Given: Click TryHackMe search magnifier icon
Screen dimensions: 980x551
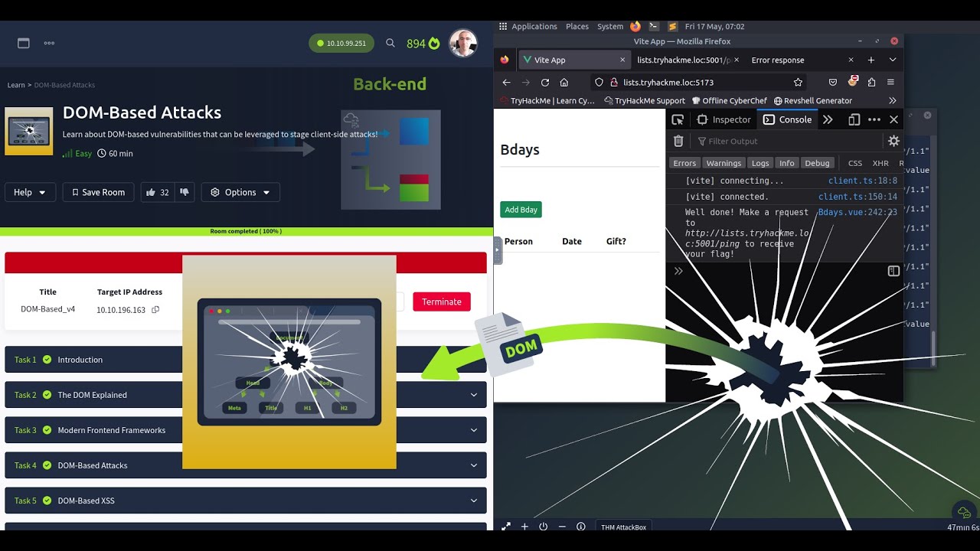Looking at the screenshot, I should click(x=390, y=44).
